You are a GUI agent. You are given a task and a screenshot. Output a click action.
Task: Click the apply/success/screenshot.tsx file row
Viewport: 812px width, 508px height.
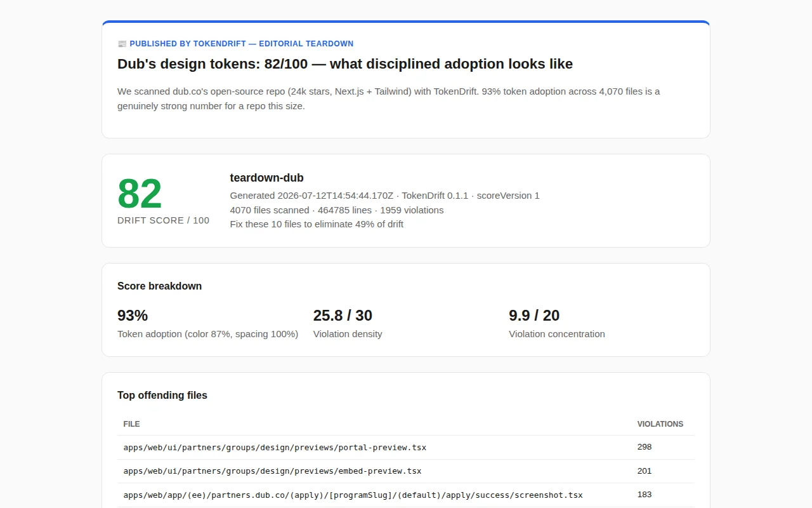[406, 495]
